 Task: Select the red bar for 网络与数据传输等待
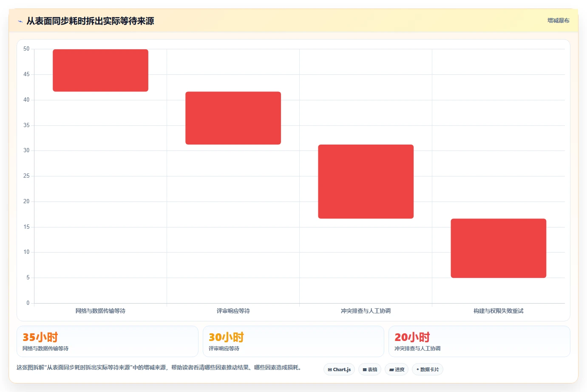(x=100, y=71)
